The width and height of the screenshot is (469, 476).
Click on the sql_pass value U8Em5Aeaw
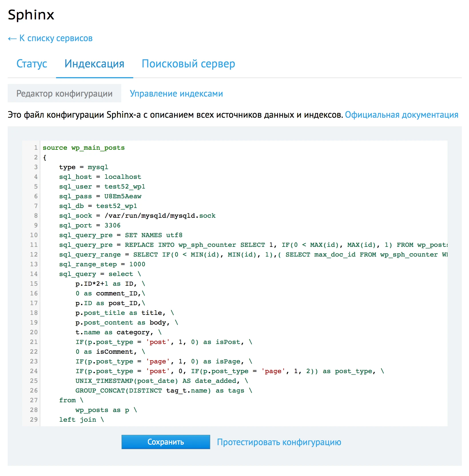click(x=123, y=196)
